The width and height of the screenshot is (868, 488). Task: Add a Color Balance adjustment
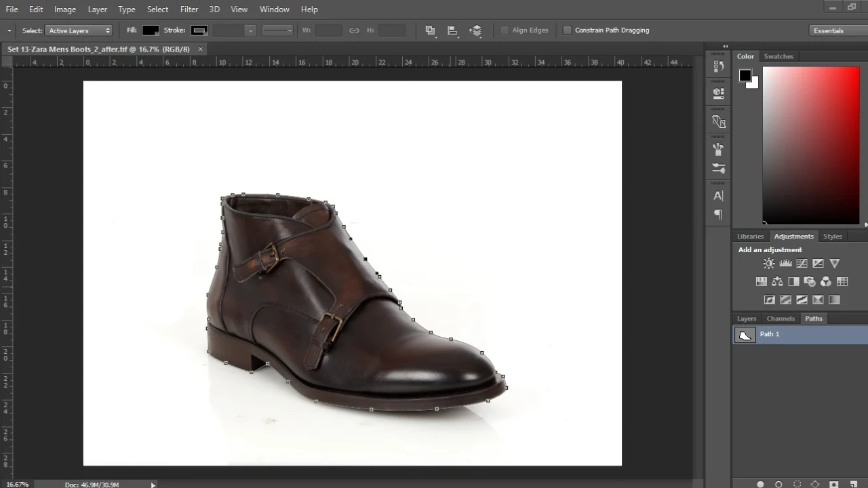[777, 281]
